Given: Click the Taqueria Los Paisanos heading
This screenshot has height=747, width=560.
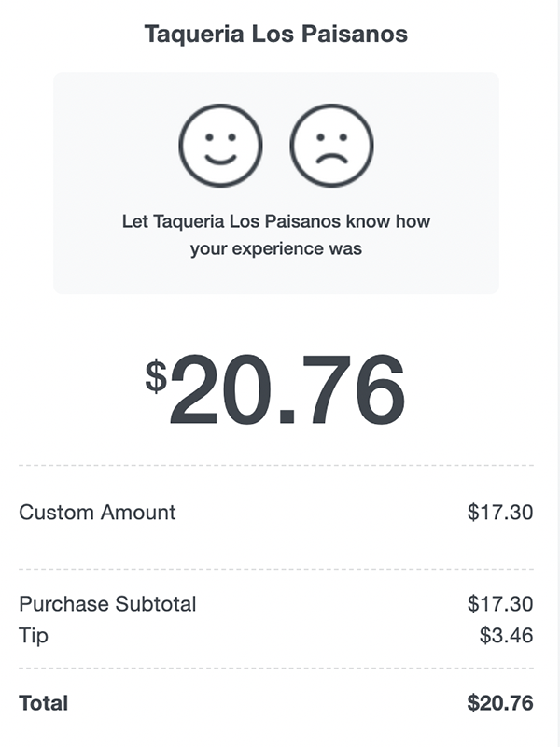Looking at the screenshot, I should point(275,35).
